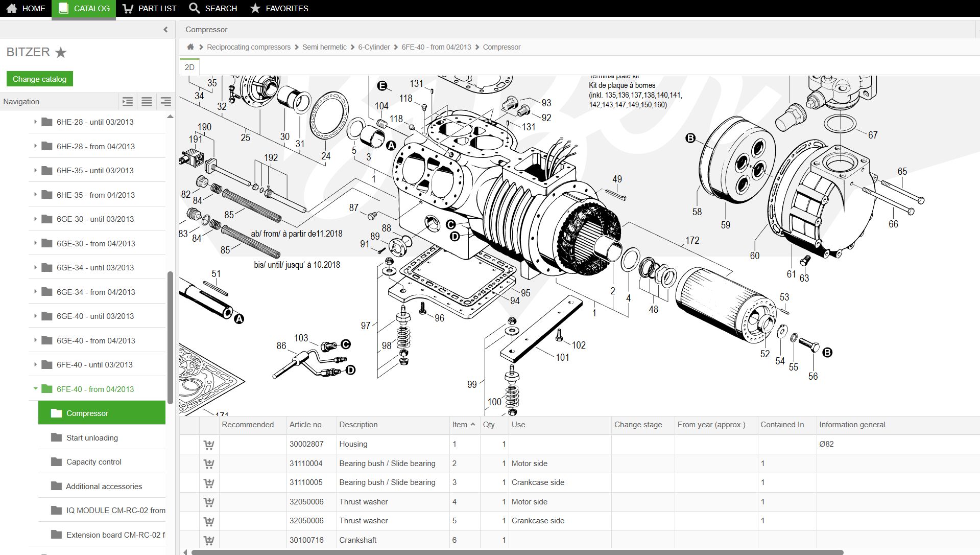Expand the 6GE-30 - until 03/2013 node
980x555 pixels.
click(x=35, y=219)
